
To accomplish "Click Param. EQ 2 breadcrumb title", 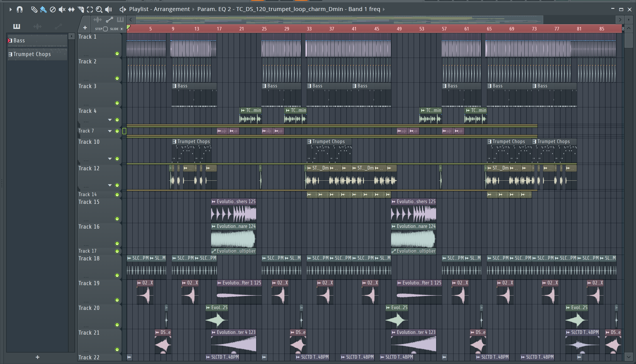I will [289, 9].
